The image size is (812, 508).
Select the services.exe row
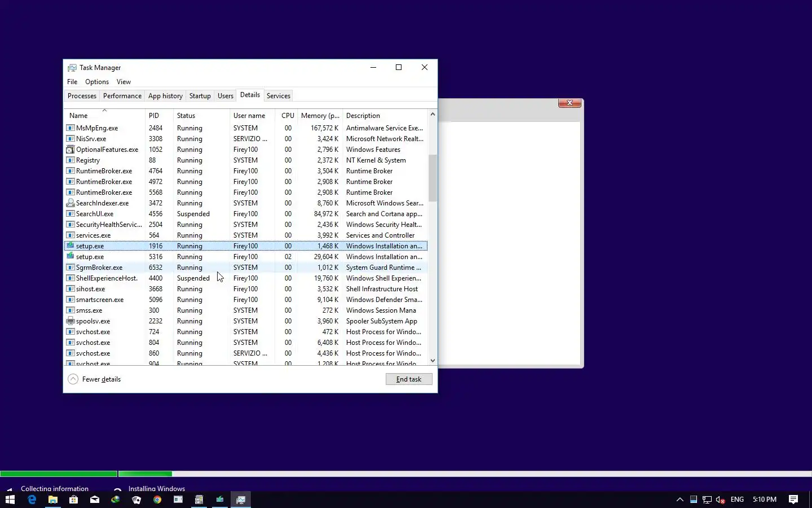(x=246, y=235)
